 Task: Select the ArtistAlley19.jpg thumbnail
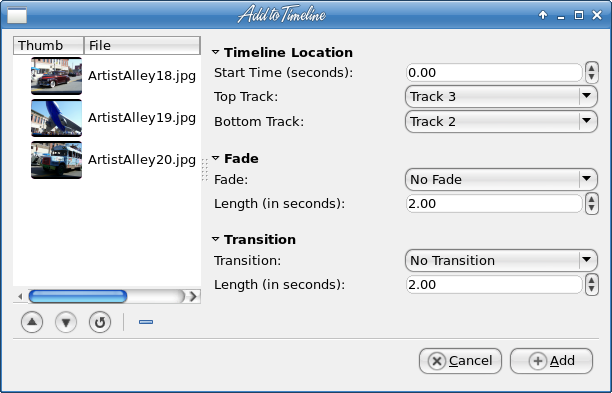click(x=57, y=118)
